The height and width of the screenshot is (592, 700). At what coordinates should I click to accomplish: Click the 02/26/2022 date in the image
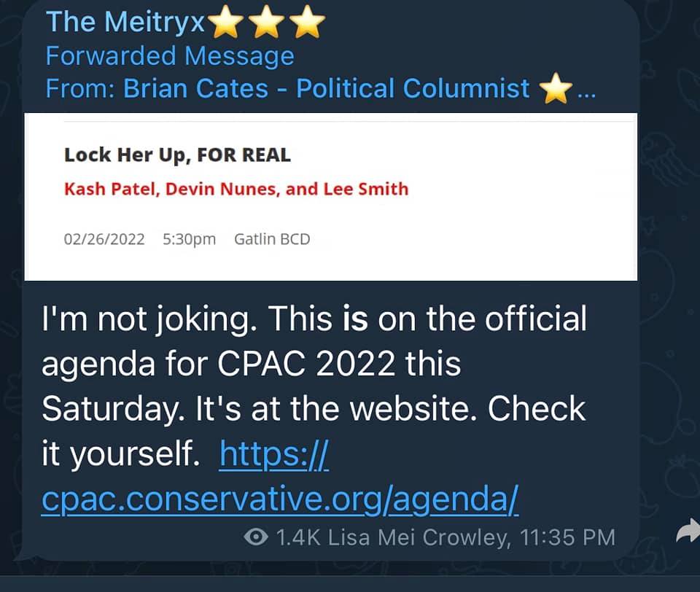point(104,239)
